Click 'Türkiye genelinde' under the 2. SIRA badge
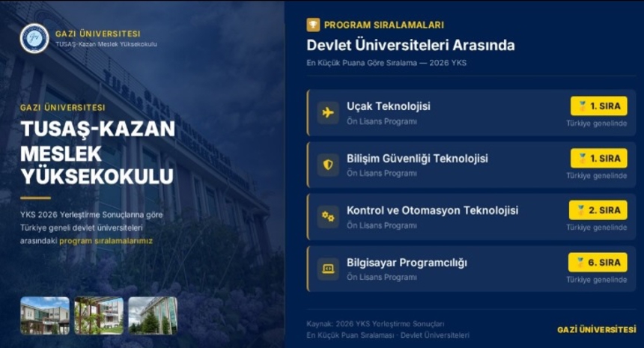This screenshot has width=644, height=348. [x=597, y=228]
